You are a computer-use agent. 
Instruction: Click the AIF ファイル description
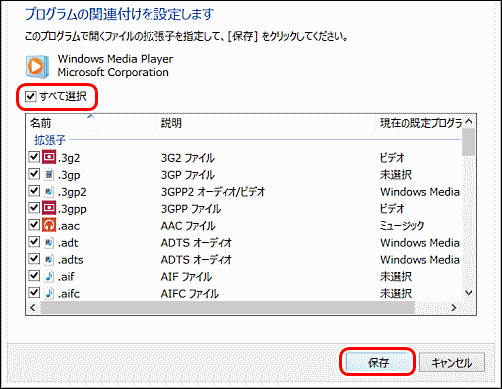pyautogui.click(x=186, y=276)
